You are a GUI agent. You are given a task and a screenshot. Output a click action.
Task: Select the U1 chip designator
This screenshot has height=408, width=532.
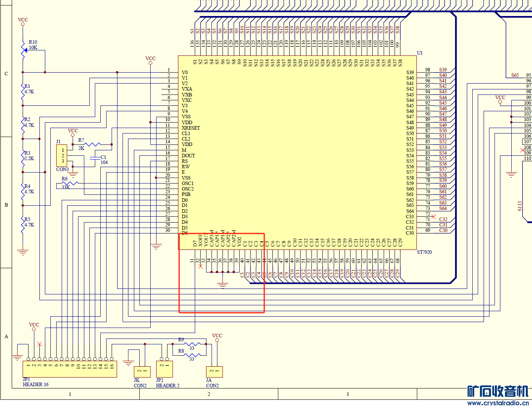[420, 53]
